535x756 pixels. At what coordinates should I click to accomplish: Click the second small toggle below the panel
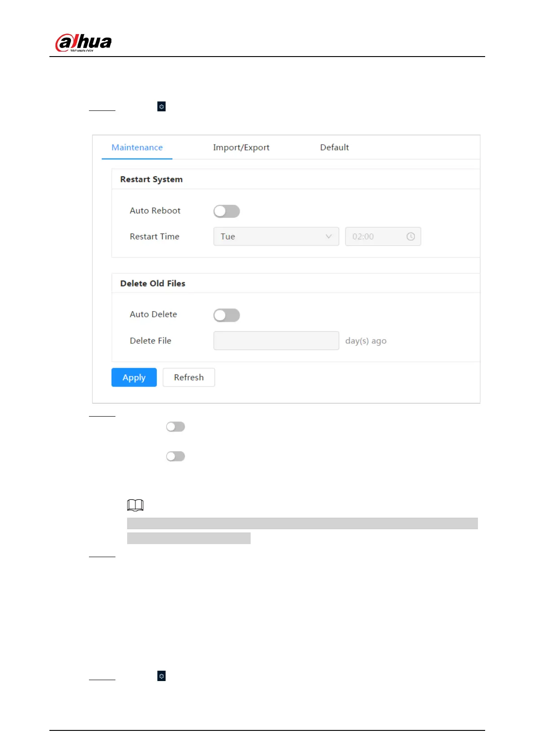175,456
